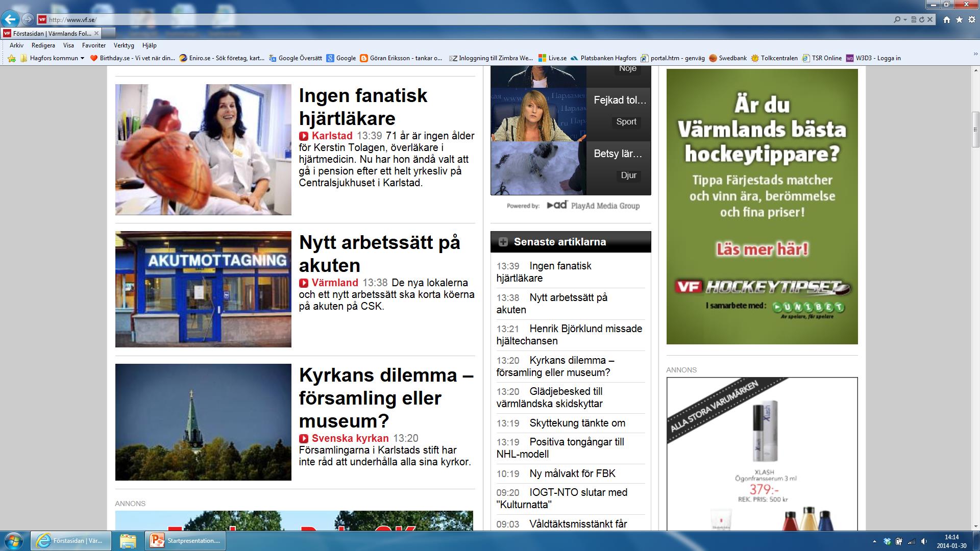980x551 pixels.
Task: Click Läs mer här in hockey ad
Action: pos(762,249)
